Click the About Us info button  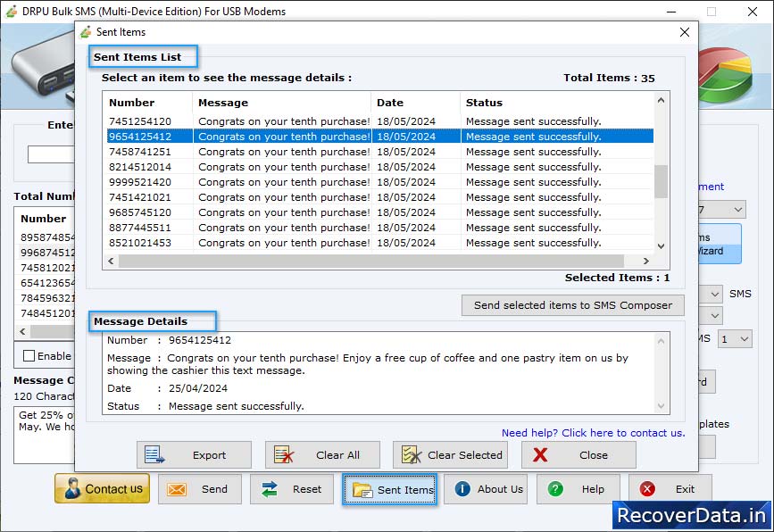[x=486, y=489]
